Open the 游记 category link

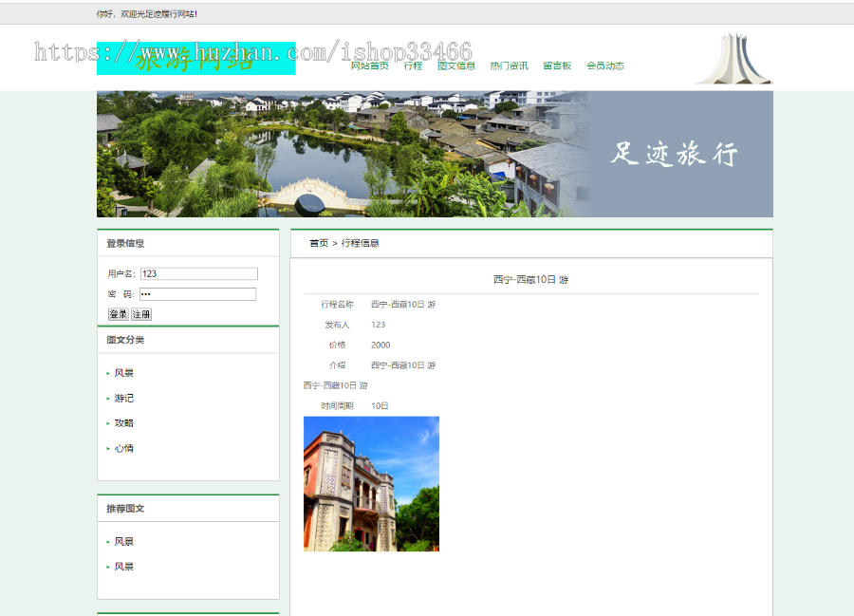[x=122, y=398]
